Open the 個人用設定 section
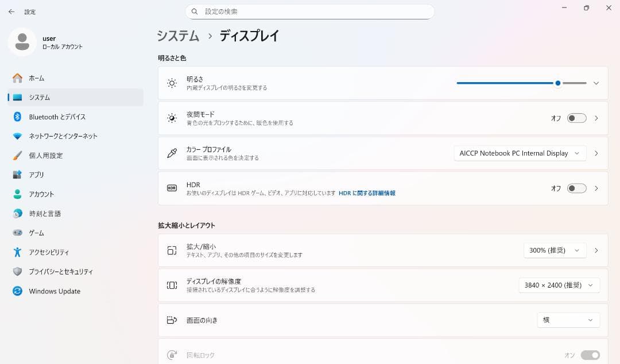This screenshot has width=620, height=364. point(48,155)
